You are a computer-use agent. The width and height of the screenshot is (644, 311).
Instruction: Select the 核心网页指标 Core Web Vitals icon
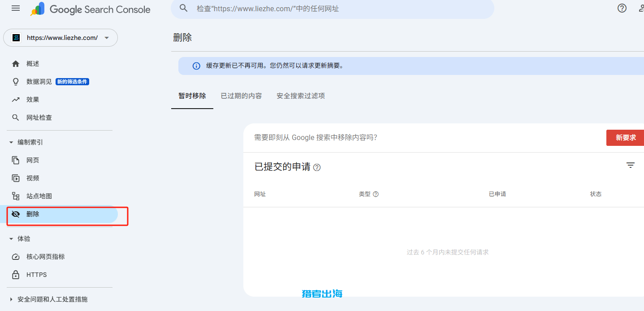(16, 256)
